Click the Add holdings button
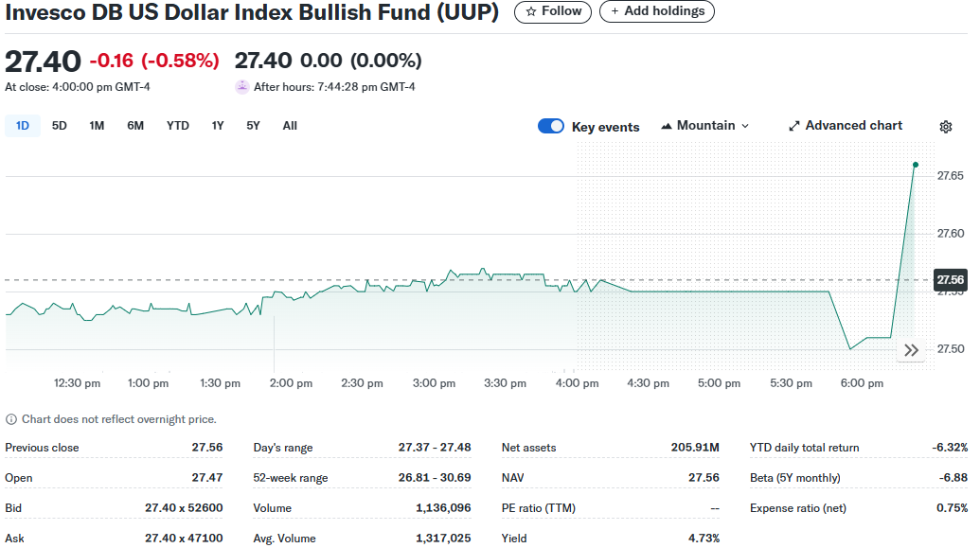 point(657,11)
